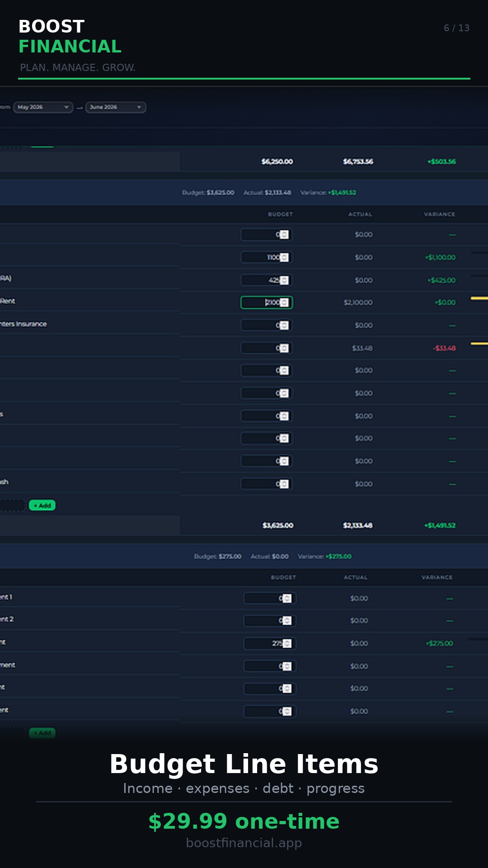Click the '6 / 13' page counter
Screen dimensions: 488x868
(456, 28)
